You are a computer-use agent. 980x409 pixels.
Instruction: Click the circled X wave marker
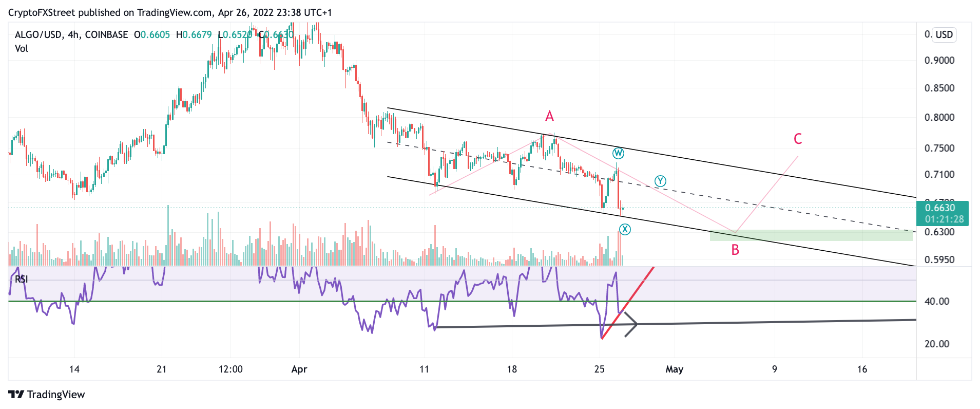tap(625, 229)
